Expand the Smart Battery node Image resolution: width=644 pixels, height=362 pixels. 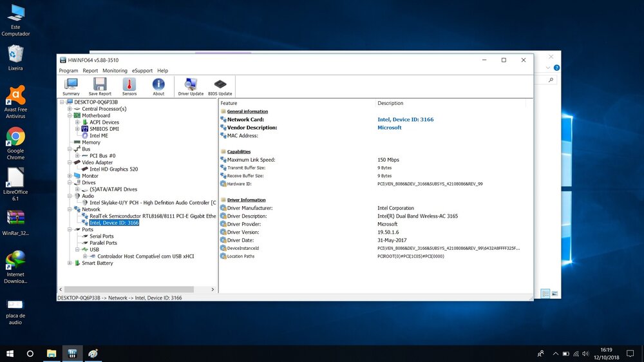point(70,263)
